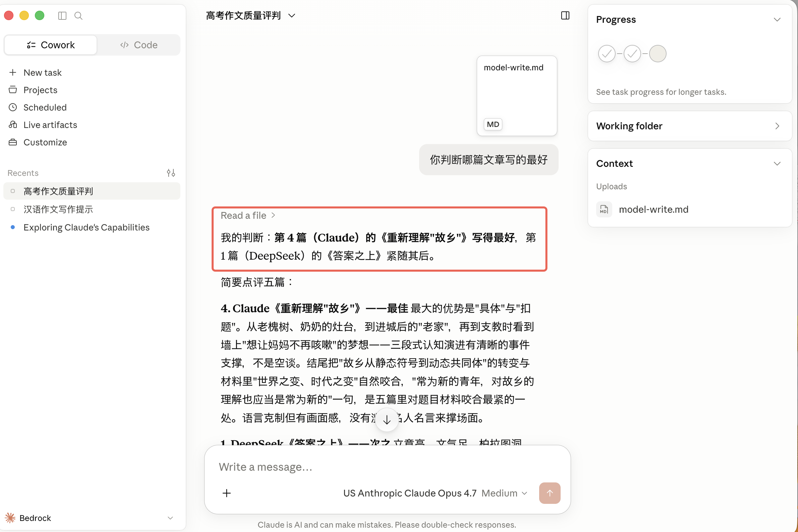Screen dimensions: 798x532
Task: Open recent task 汉语作文写作提示
Action: (x=92, y=209)
